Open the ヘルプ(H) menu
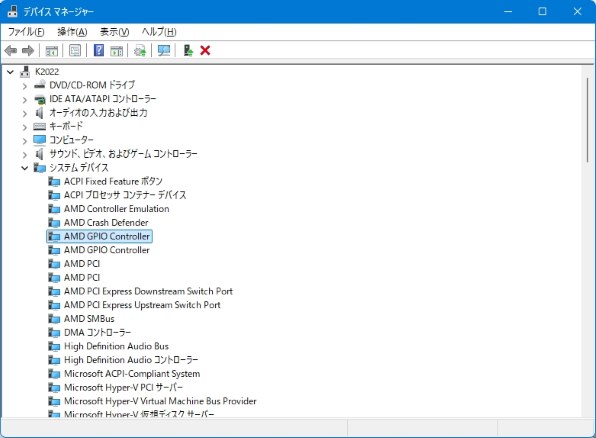 click(159, 32)
